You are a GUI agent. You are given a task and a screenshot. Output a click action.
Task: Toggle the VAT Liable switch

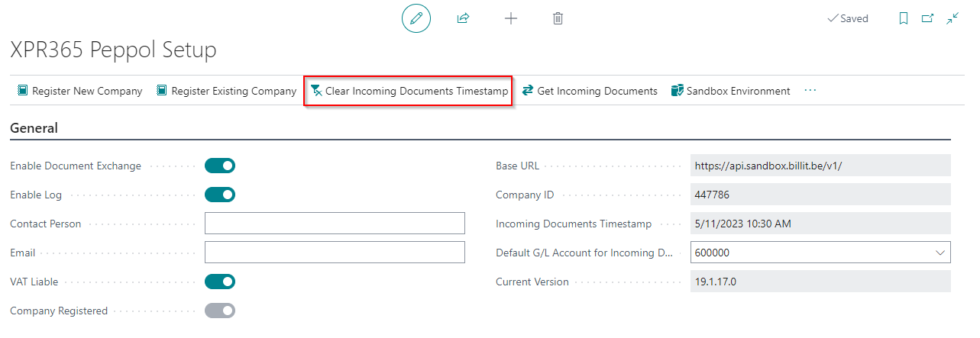pyautogui.click(x=220, y=282)
